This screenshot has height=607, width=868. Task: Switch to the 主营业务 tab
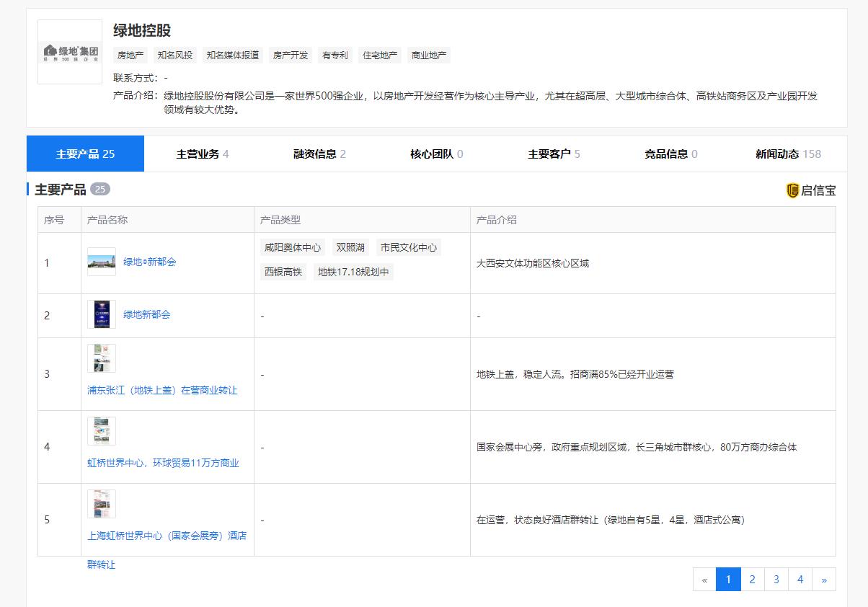pyautogui.click(x=203, y=154)
